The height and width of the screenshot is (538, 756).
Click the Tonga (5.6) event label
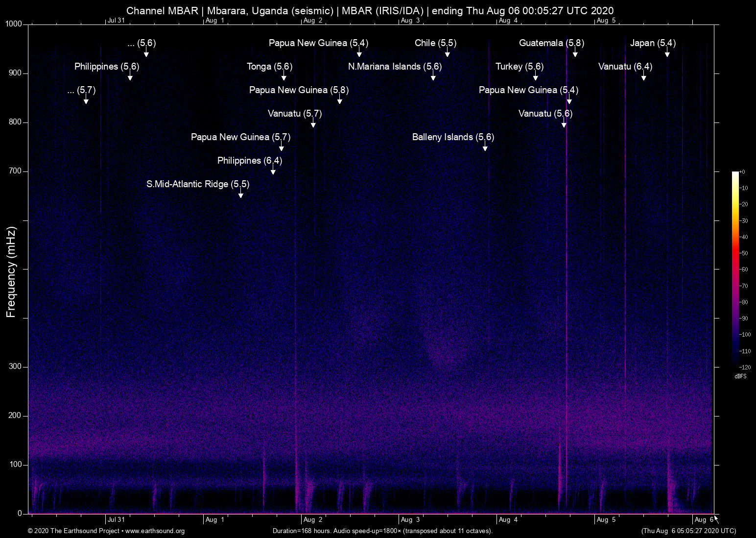pyautogui.click(x=269, y=67)
